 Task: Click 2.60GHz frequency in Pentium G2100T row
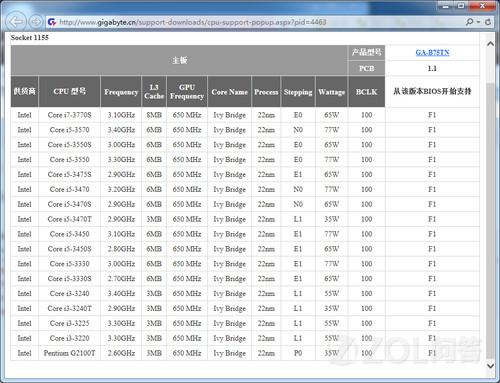(121, 353)
